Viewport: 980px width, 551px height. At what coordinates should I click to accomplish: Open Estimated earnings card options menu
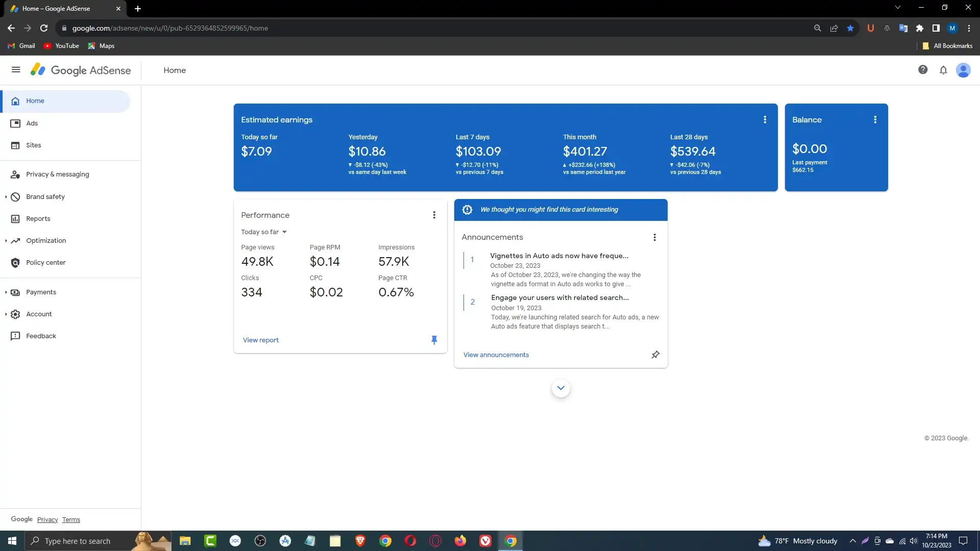point(765,119)
